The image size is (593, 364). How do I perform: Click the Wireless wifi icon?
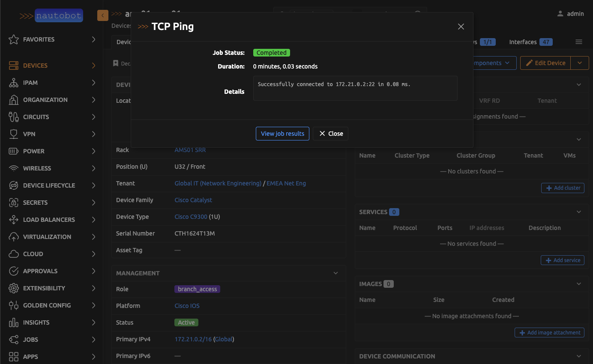pos(14,168)
